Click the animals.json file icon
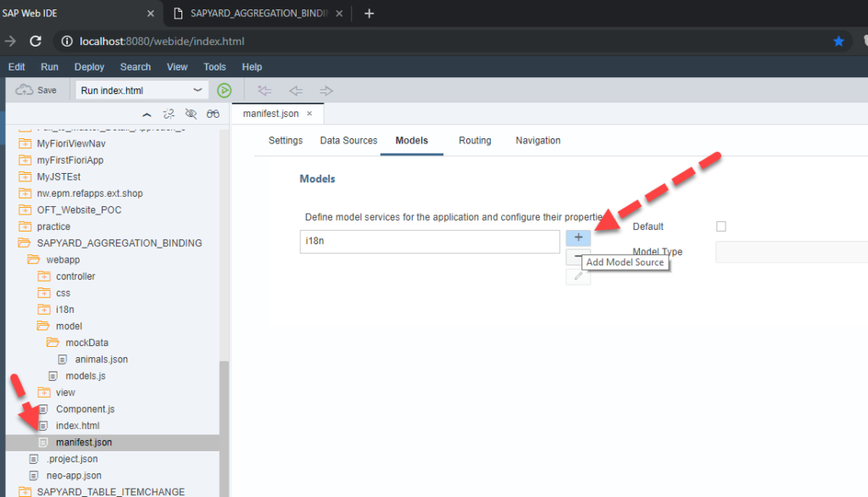 click(63, 360)
